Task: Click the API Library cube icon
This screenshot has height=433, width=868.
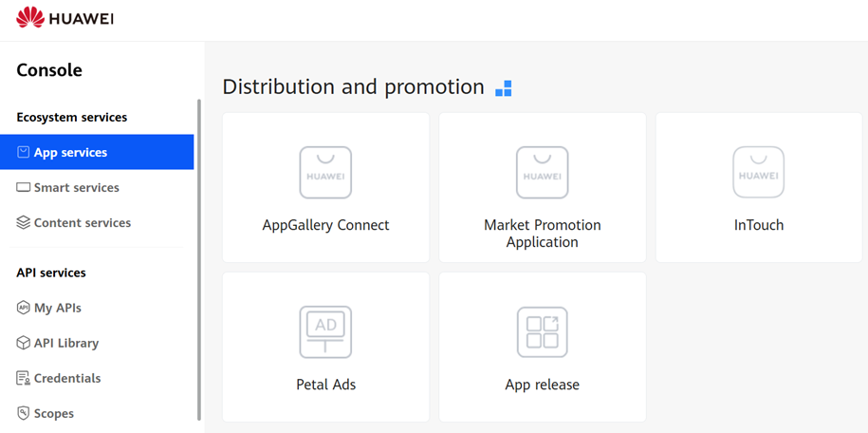Action: tap(23, 343)
